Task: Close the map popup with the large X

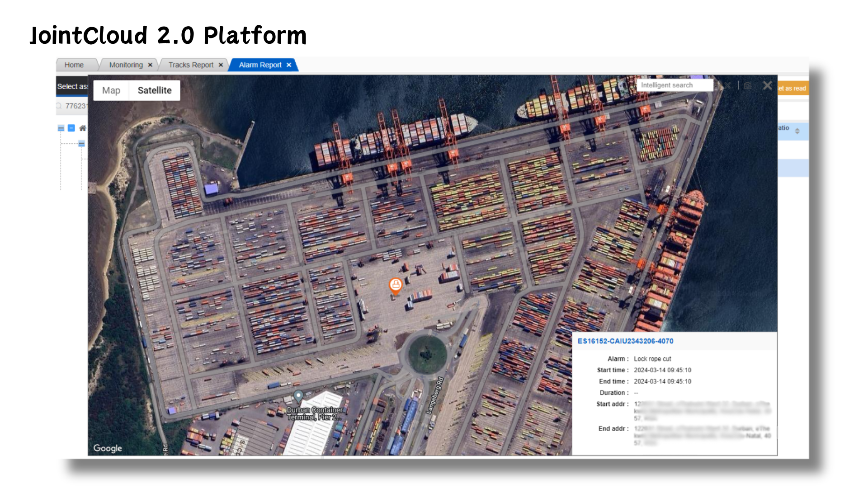Action: click(x=767, y=85)
